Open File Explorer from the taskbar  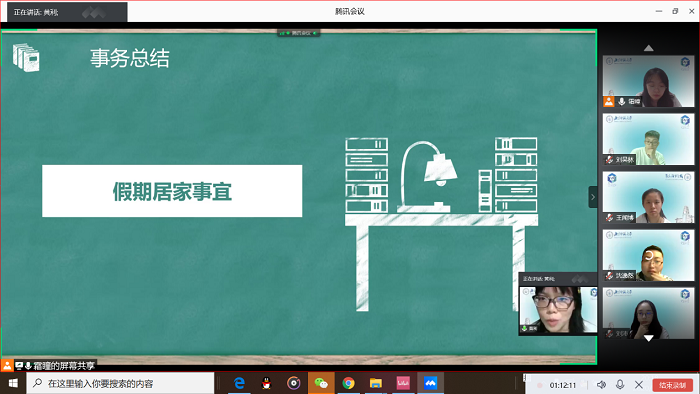pyautogui.click(x=375, y=383)
